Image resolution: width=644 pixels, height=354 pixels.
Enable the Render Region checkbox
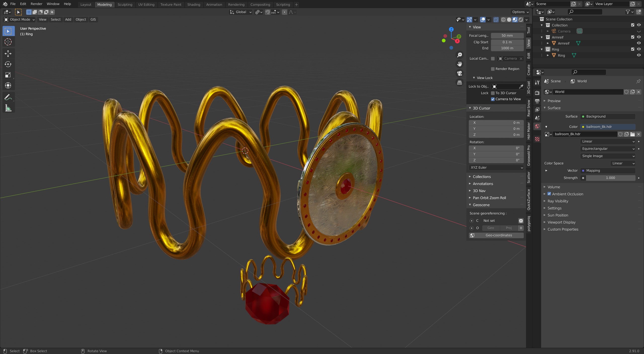[493, 69]
